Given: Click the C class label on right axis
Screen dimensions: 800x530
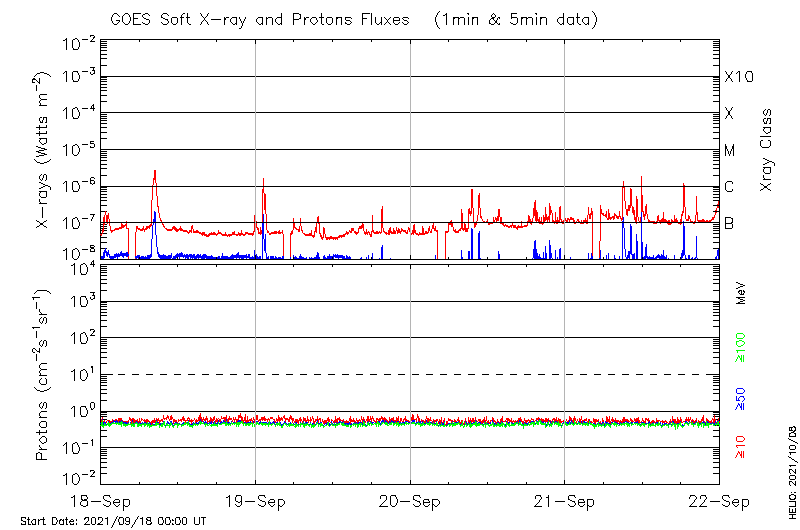Looking at the screenshot, I should point(729,187).
